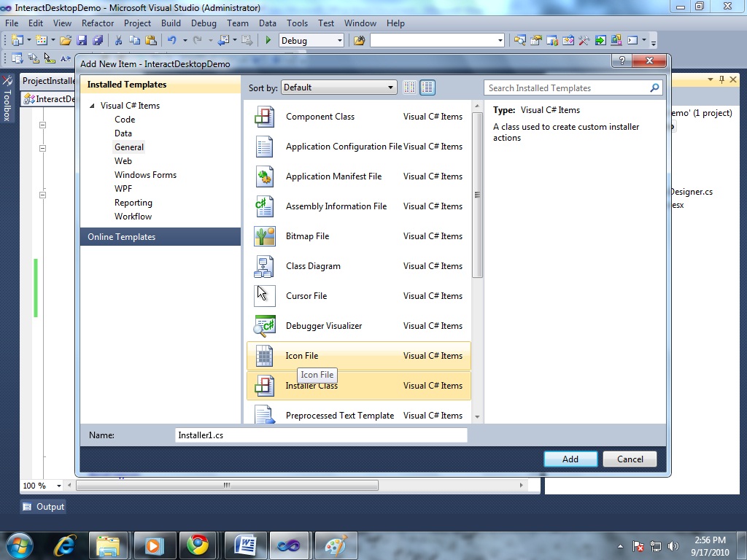Click the Copy toolbar icon
Viewport: 747px width, 560px height.
click(135, 41)
